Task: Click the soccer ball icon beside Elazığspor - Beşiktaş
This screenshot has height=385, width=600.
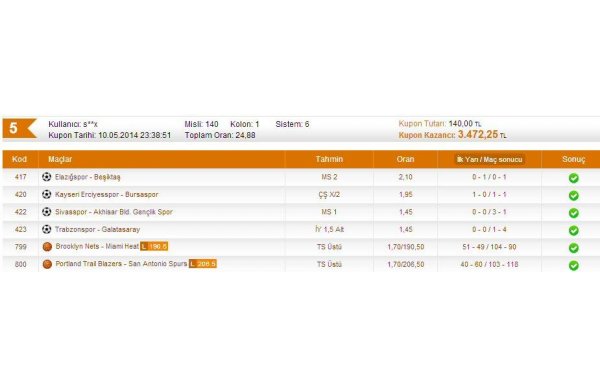Action: pyautogui.click(x=47, y=177)
